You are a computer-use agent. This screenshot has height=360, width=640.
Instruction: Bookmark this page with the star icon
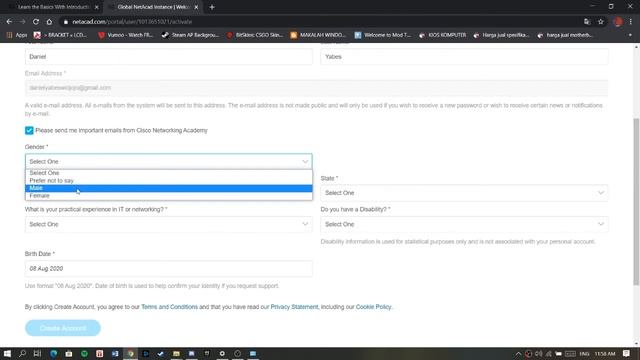pos(600,22)
